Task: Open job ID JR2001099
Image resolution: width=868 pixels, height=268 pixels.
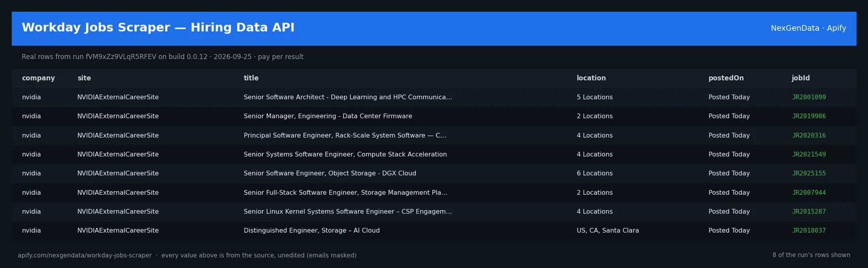Action: (809, 97)
